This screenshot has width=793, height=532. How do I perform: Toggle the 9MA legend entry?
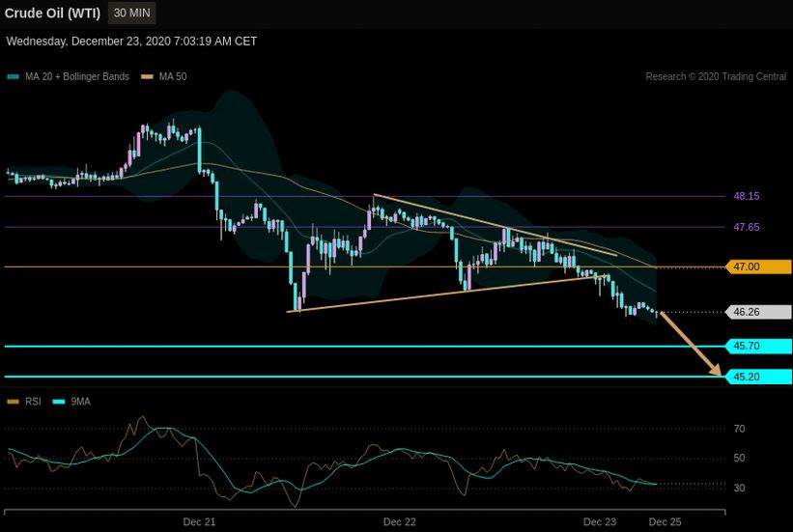(71, 402)
